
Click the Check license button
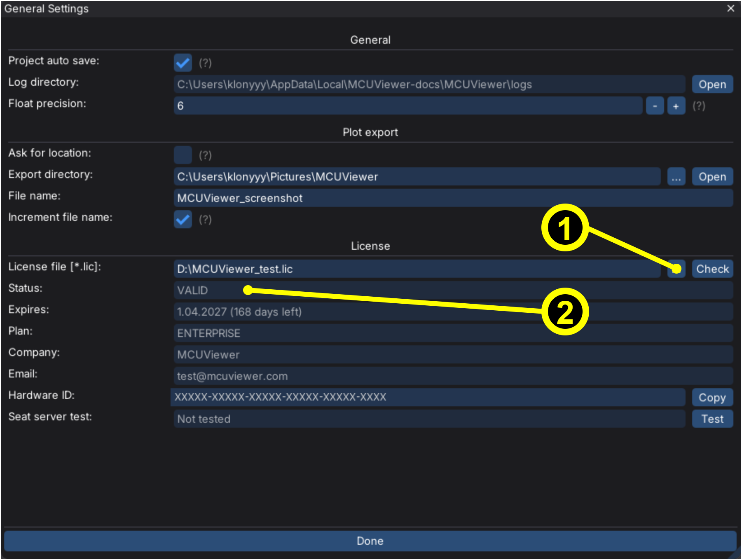point(712,269)
